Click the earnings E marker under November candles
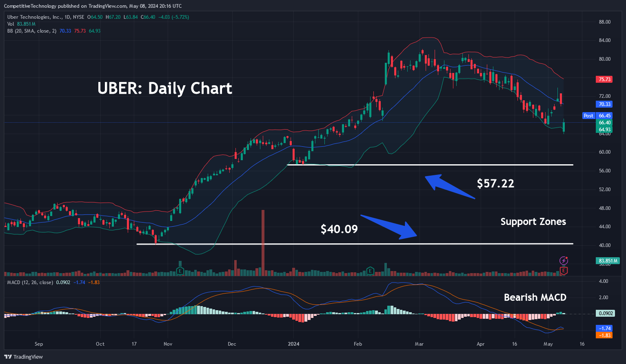The height and width of the screenshot is (364, 626). (180, 271)
